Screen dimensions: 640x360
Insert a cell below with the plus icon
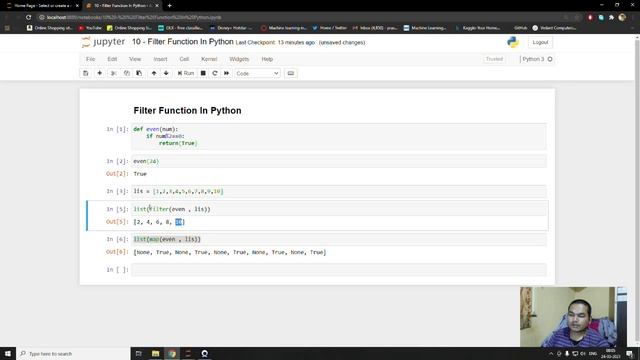tap(99, 73)
